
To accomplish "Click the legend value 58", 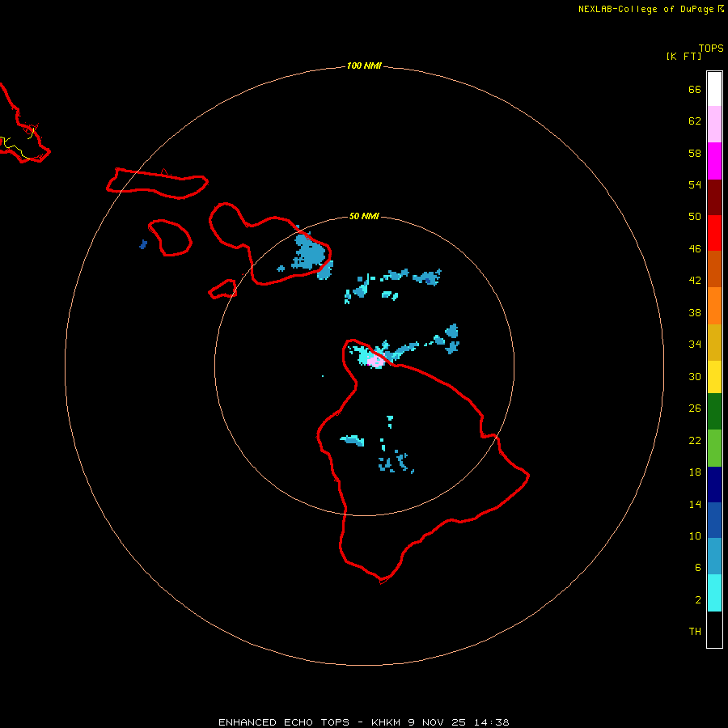I will pyautogui.click(x=695, y=153).
